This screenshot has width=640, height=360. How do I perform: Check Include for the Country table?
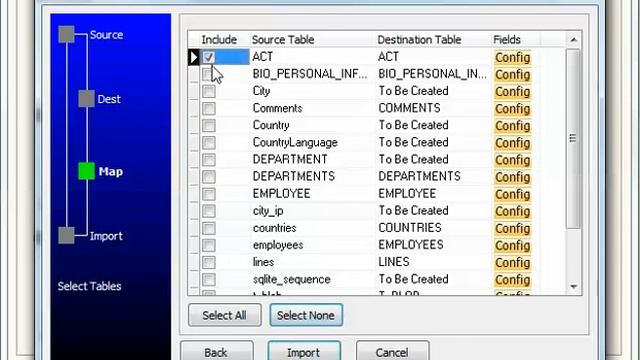coord(209,126)
